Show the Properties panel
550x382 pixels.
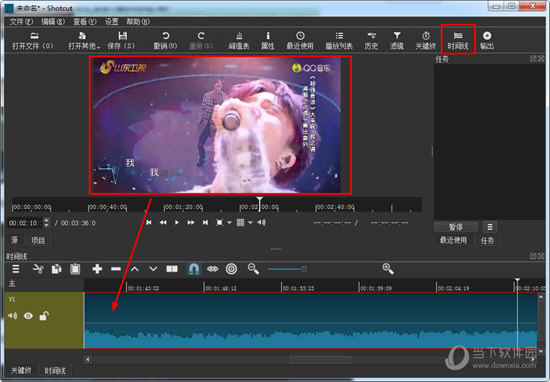tap(268, 40)
